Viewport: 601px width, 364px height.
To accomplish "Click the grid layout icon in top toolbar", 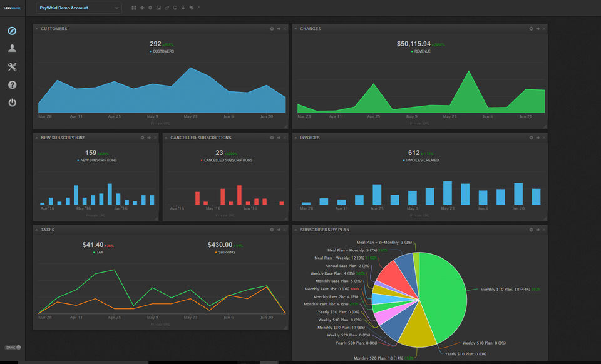I will (x=134, y=8).
